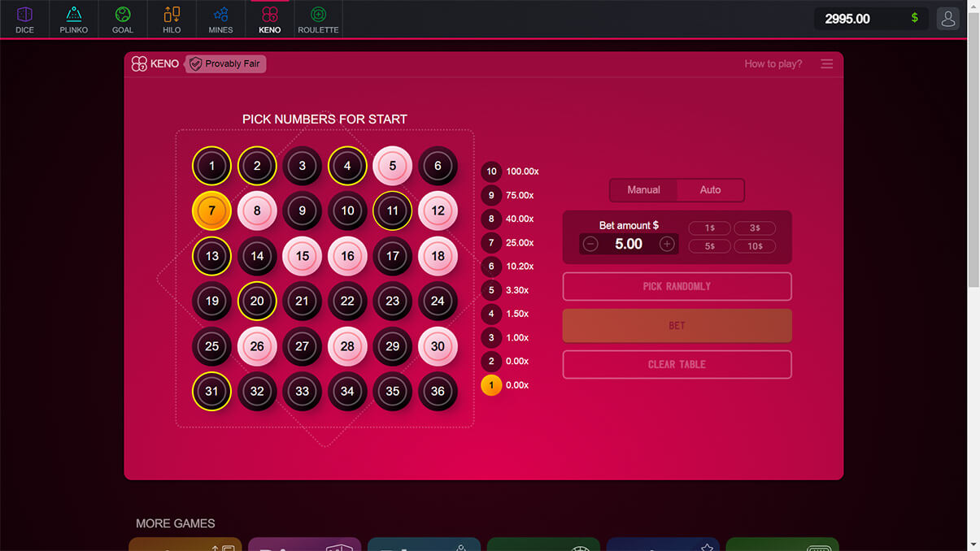Open the Dice game icon
Viewport: 980px width, 551px height.
point(24,20)
